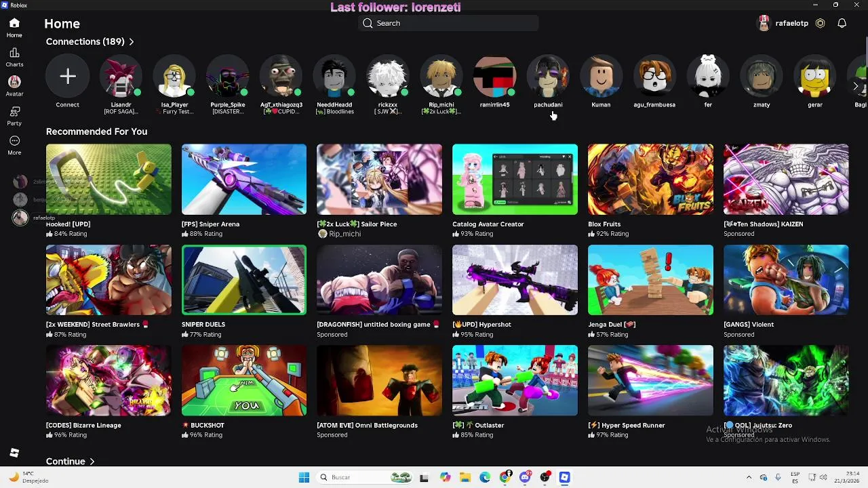Open the Jujutsu: Zero thumbnail
Screen dimensions: 868x488
pyautogui.click(x=786, y=380)
